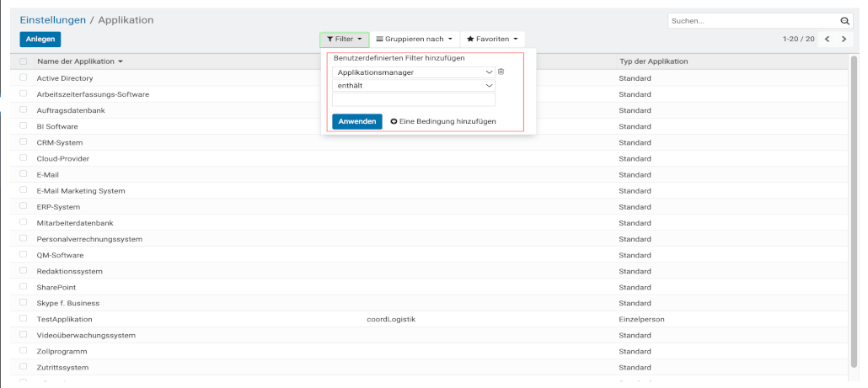Open the Favoriten menu

coord(492,40)
